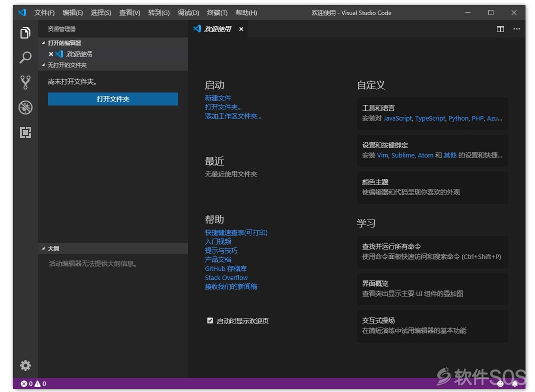The width and height of the screenshot is (535, 392).
Task: Toggle 启动时显示欢迎页 checkbox
Action: pyautogui.click(x=210, y=320)
